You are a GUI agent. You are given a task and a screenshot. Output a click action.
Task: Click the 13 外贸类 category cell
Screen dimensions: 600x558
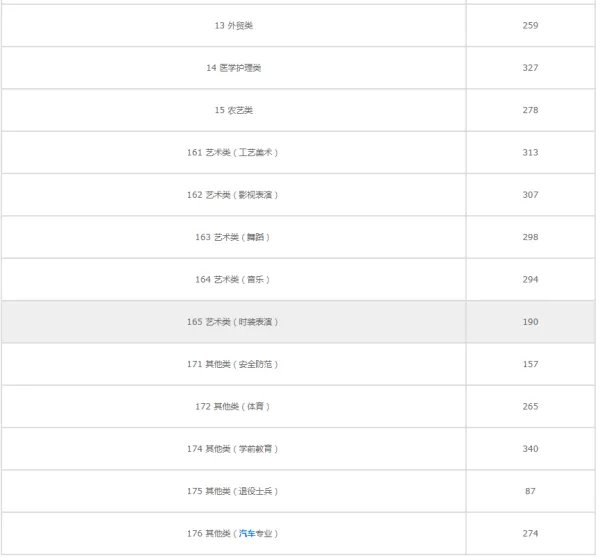pos(233,25)
